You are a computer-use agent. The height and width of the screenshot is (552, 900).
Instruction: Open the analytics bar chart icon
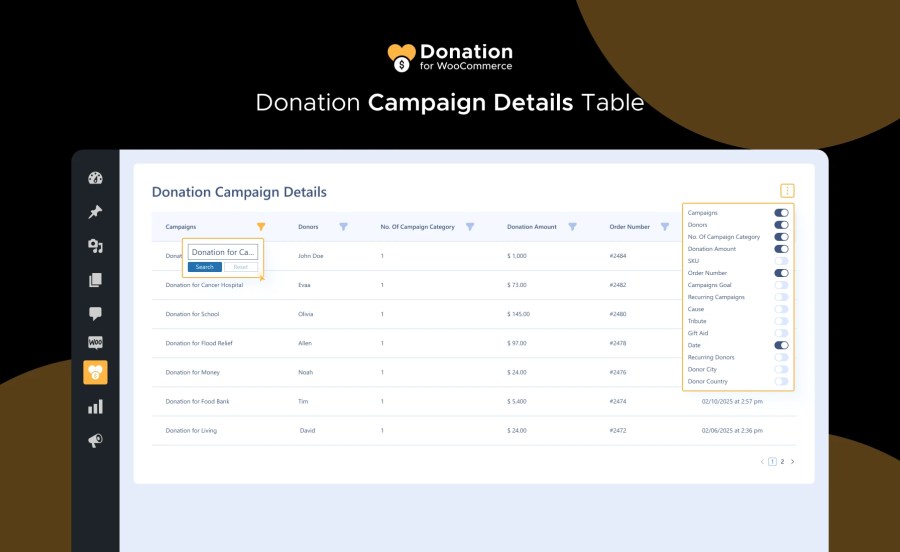pyautogui.click(x=95, y=407)
